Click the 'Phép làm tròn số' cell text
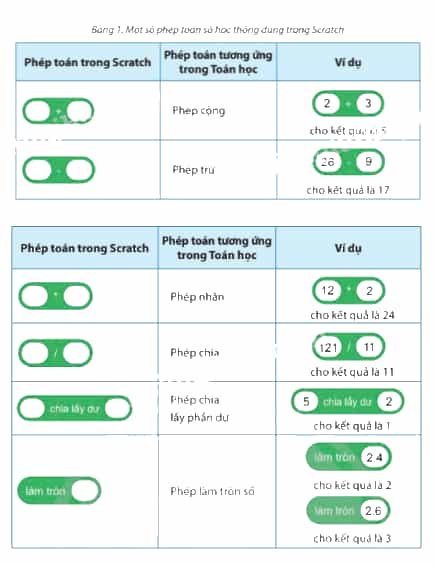Image resolution: width=436 pixels, height=565 pixels. [212, 491]
